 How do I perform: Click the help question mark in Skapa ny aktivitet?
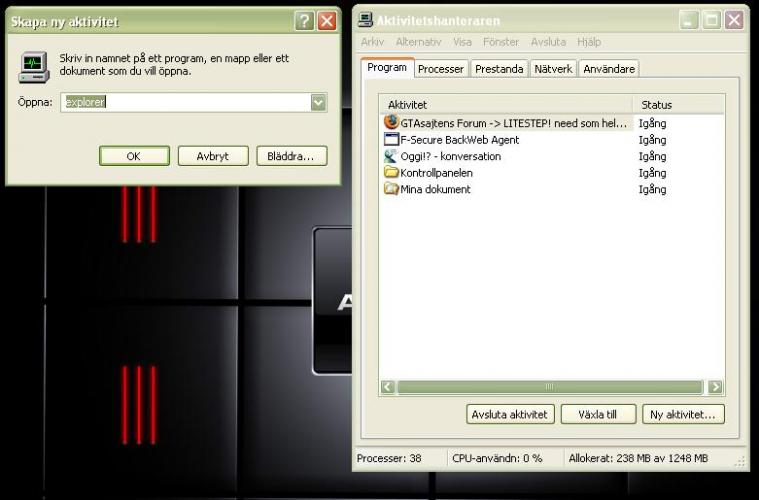click(304, 21)
